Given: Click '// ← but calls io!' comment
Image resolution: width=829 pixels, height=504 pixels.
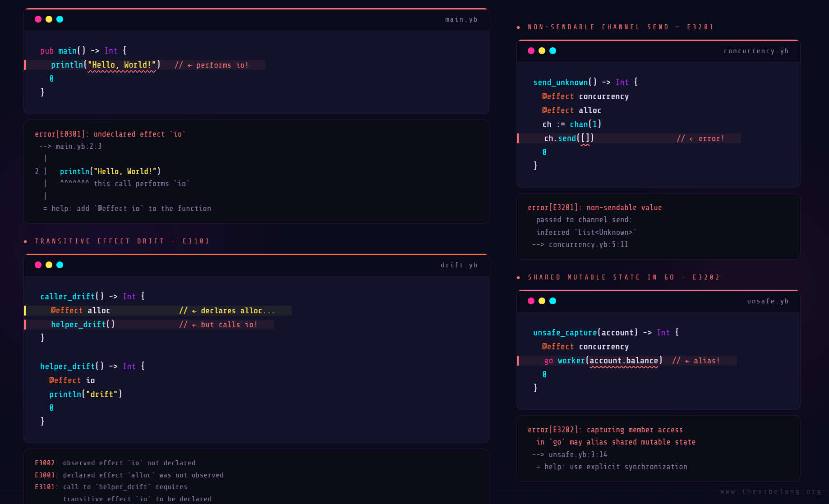Looking at the screenshot, I should [218, 325].
